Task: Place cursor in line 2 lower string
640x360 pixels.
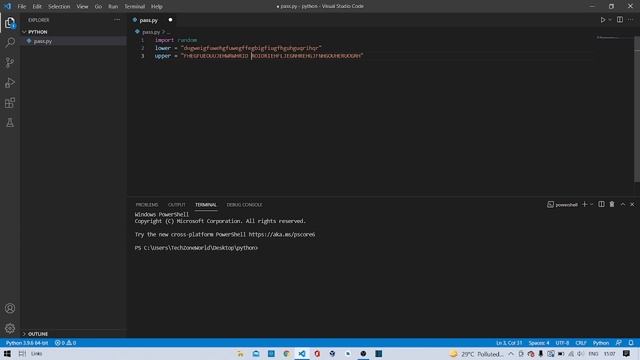Action: click(x=251, y=48)
